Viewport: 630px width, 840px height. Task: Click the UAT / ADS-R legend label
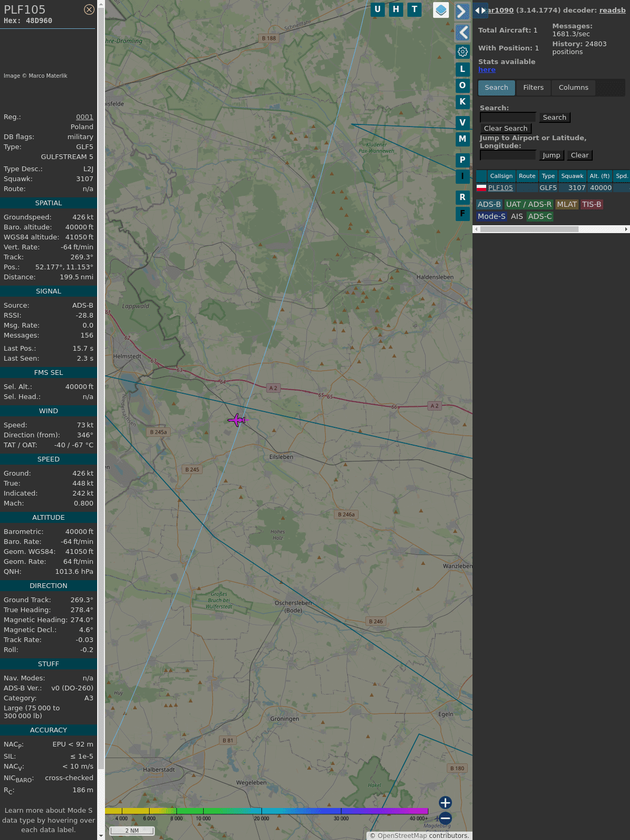(x=529, y=205)
